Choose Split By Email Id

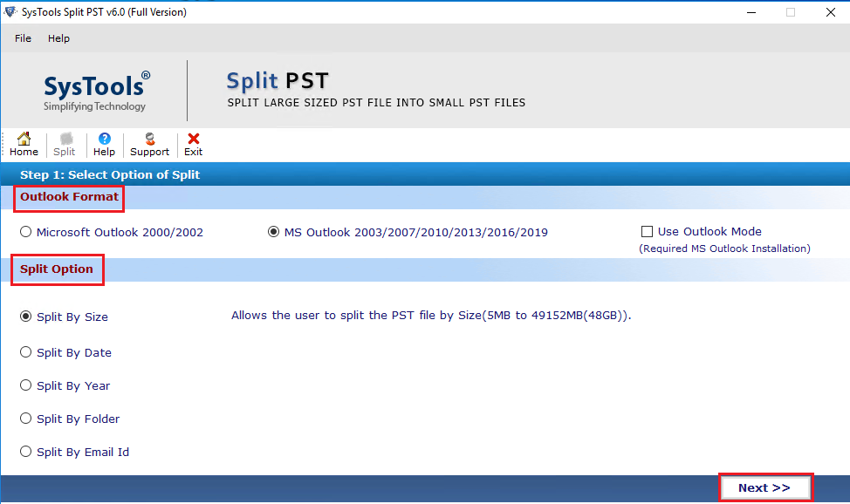coord(26,452)
